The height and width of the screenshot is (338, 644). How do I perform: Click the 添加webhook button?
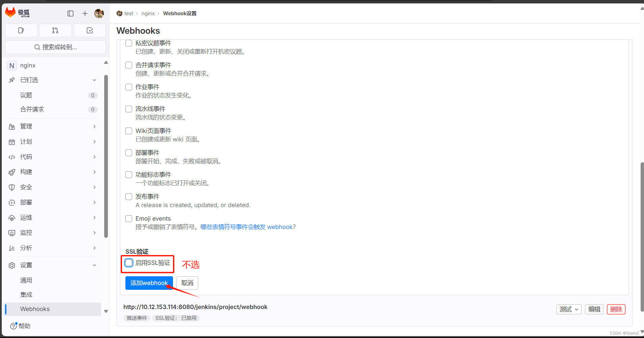pyautogui.click(x=149, y=283)
